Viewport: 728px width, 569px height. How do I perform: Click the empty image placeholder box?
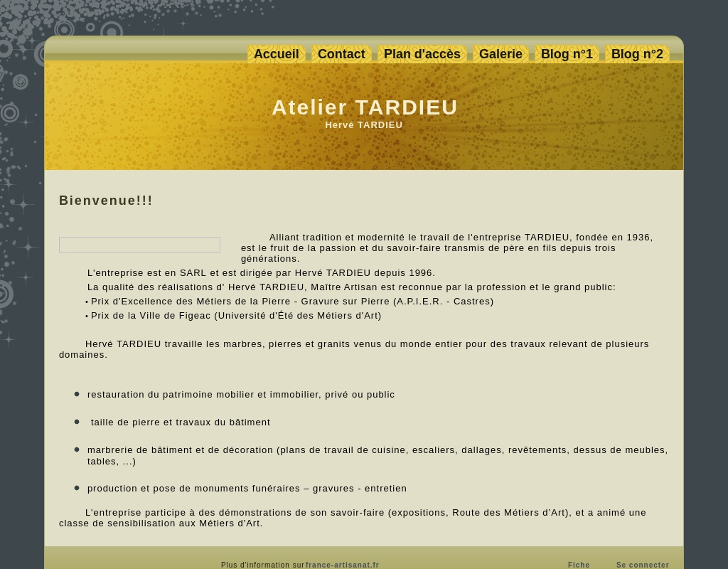click(139, 245)
